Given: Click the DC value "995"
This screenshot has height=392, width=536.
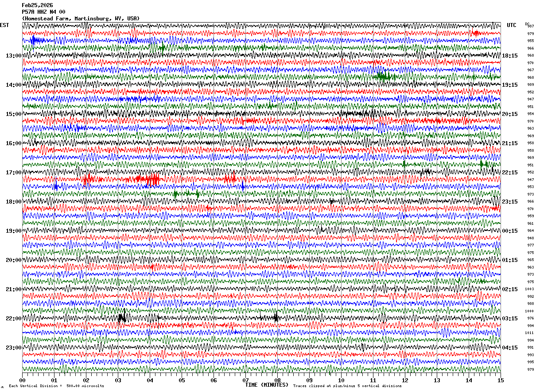Looking at the screenshot, I should [531, 362].
